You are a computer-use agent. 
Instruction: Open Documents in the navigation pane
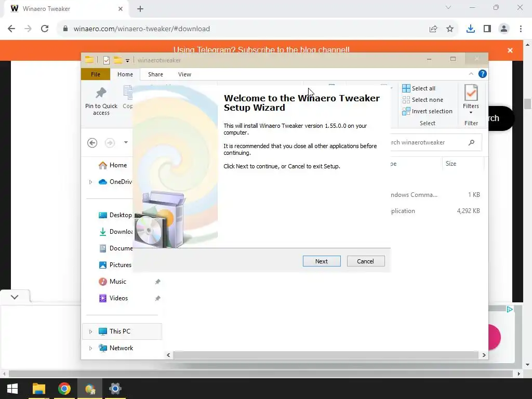pyautogui.click(x=115, y=248)
